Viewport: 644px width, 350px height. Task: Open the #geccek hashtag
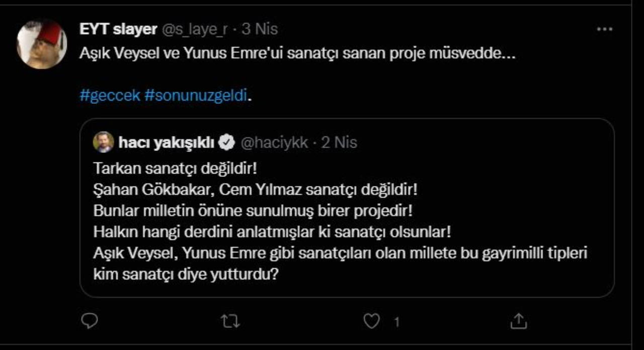(110, 96)
